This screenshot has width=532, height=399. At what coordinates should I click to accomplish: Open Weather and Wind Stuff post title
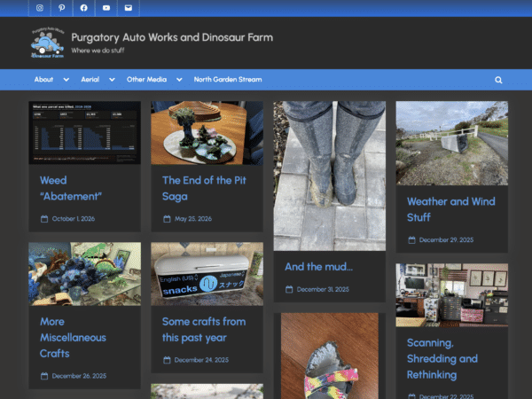[451, 209]
